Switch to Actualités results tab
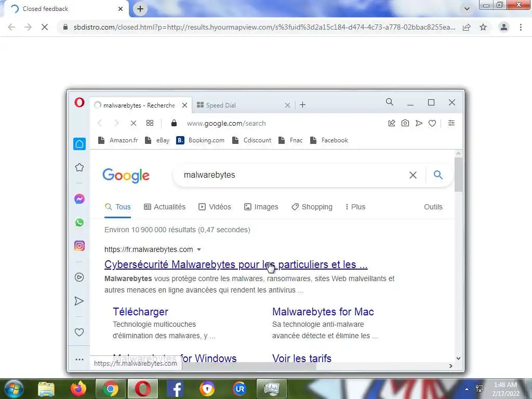 pyautogui.click(x=165, y=207)
